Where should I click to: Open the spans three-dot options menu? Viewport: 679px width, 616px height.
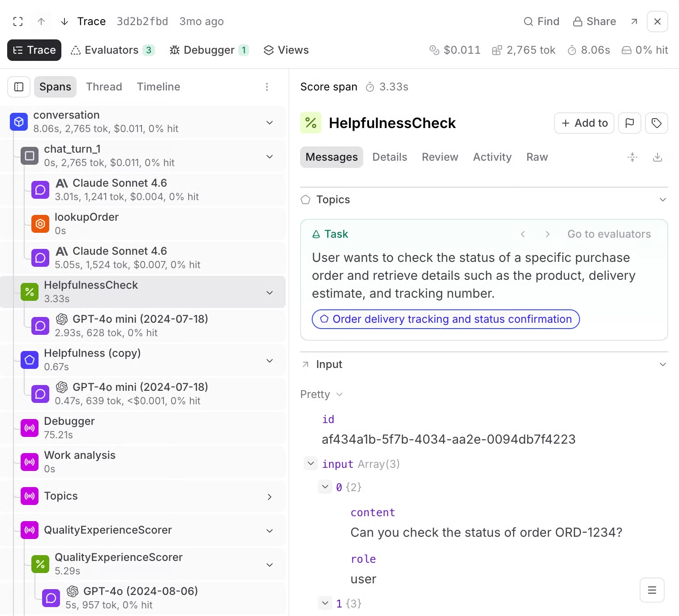(x=267, y=87)
